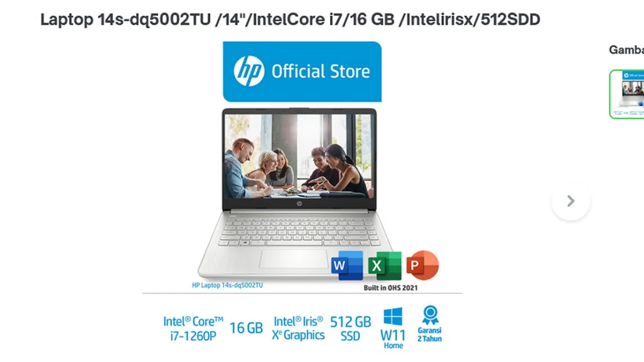Click the Official Store blue banner
This screenshot has width=644, height=362.
(302, 71)
